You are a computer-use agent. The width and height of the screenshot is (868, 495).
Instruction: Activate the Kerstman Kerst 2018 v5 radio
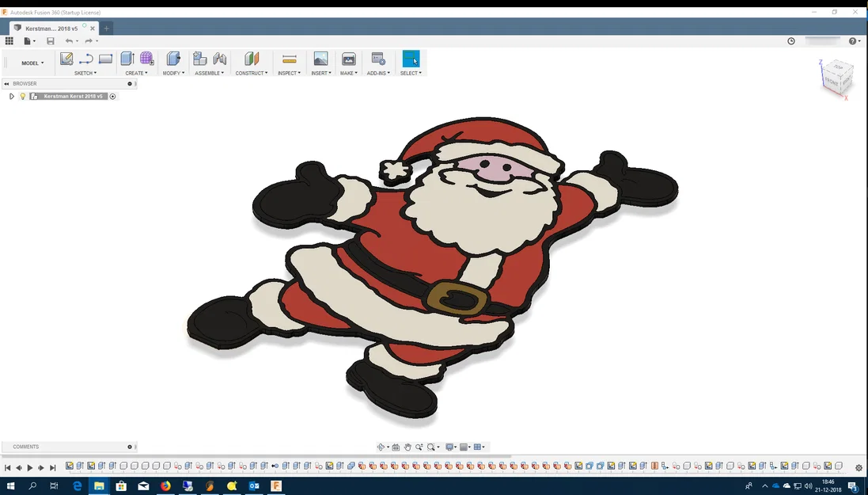point(112,97)
